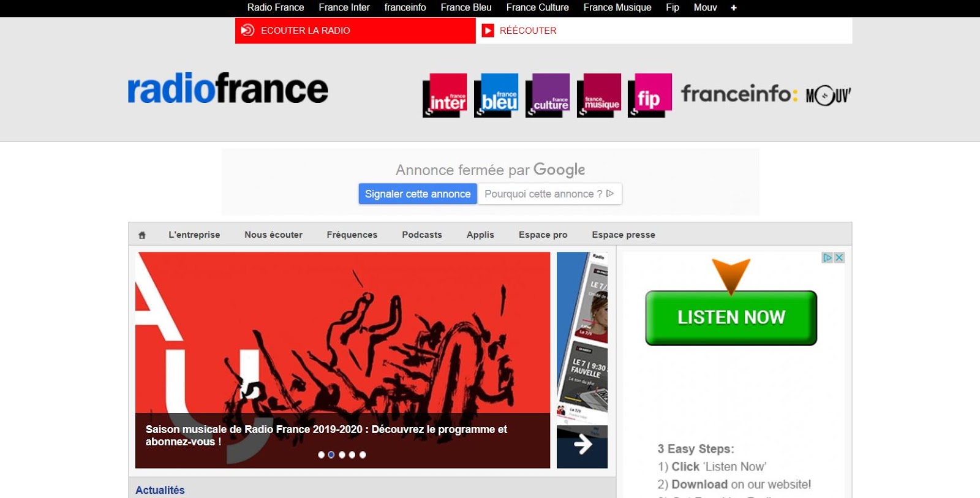Advance carousel with the white arrow
Image resolution: width=980 pixels, height=498 pixels.
582,445
